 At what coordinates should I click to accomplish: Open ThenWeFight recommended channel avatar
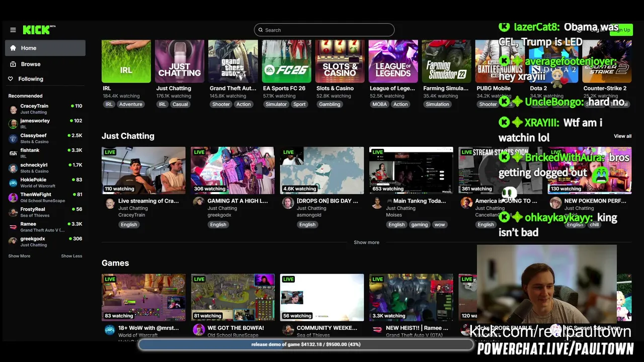click(13, 198)
